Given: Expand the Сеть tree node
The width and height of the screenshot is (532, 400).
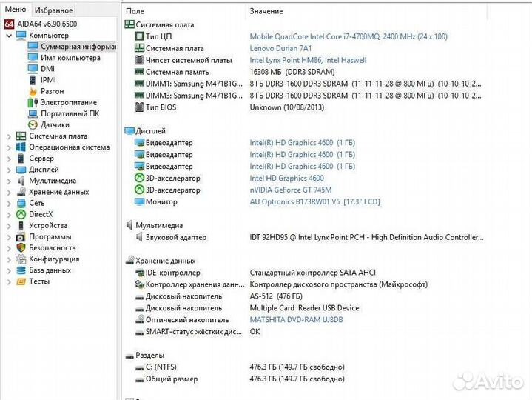Looking at the screenshot, I should 9,204.
